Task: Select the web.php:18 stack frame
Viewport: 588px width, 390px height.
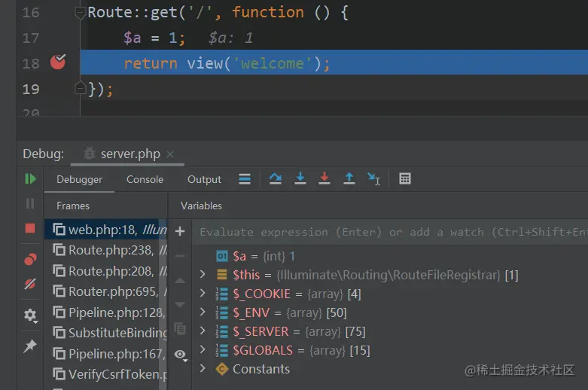Action: coord(105,230)
